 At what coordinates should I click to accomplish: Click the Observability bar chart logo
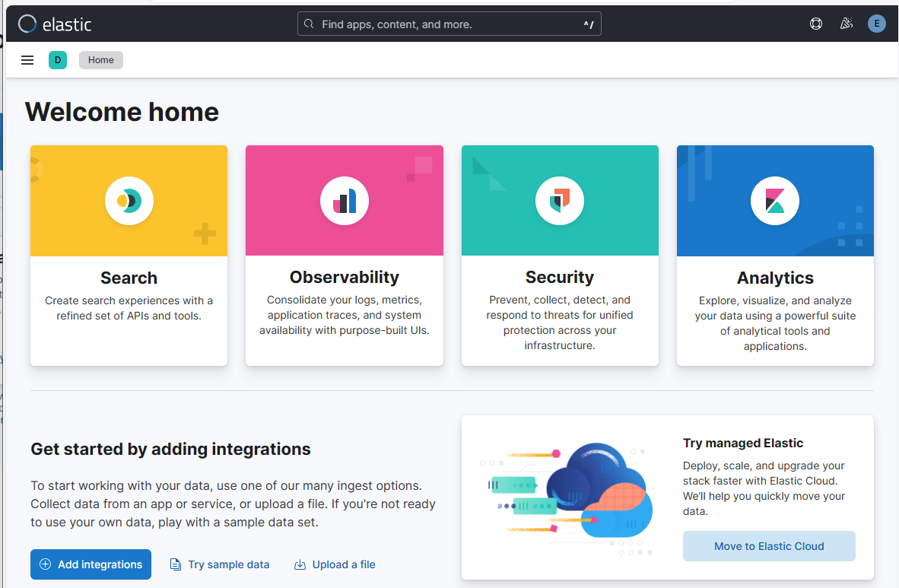tap(345, 201)
